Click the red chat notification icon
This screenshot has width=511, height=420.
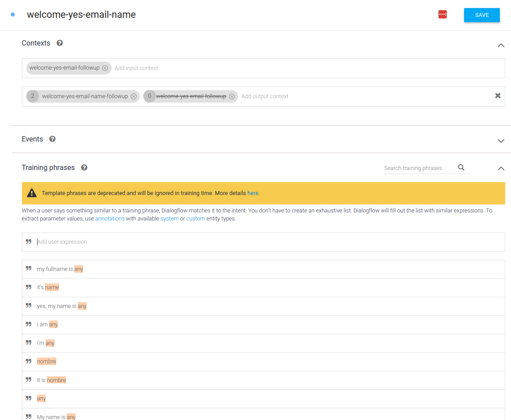(442, 15)
